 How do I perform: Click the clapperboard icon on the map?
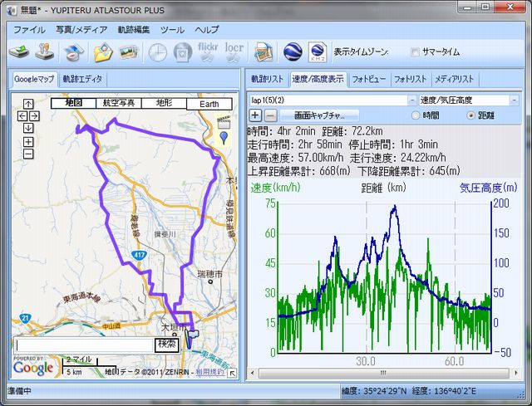point(224,122)
